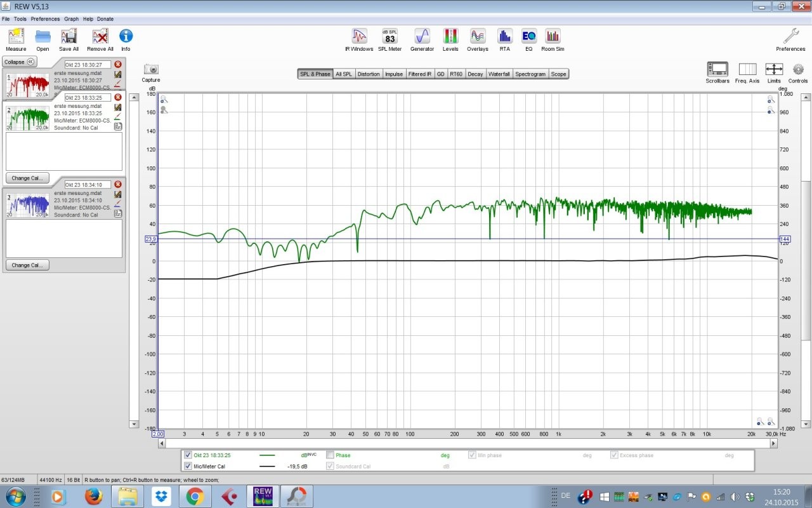Viewport: 812px width, 508px height.
Task: Uncheck the Mic/Meter Cal trace
Action: click(x=188, y=466)
